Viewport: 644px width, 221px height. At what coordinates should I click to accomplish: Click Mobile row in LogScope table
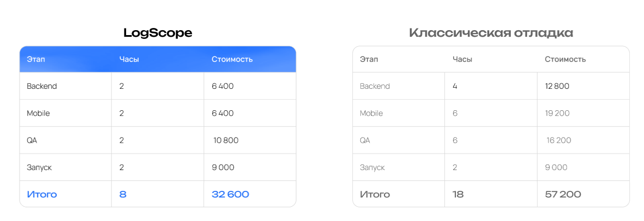[38, 113]
